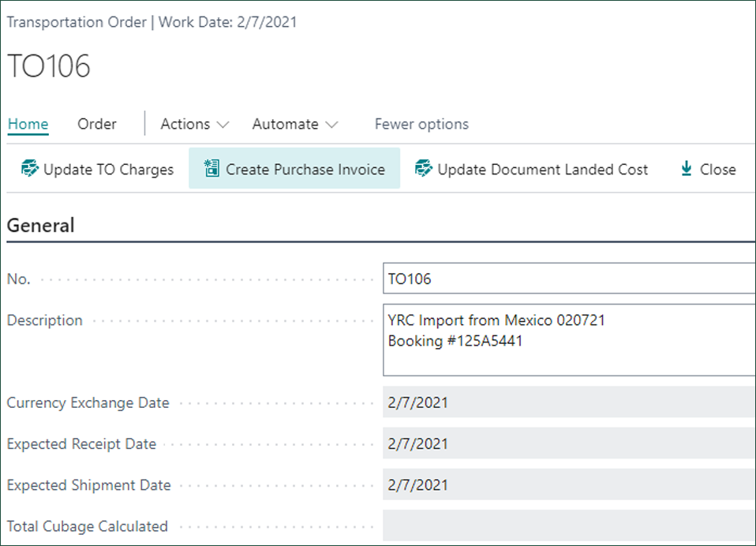Screen dimensions: 756x546
Task: Collapse the General section header
Action: 41,225
